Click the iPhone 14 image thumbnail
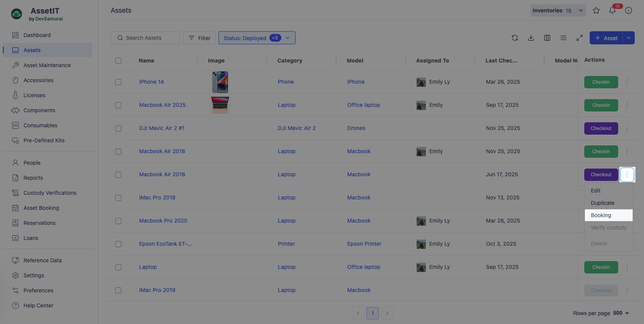This screenshot has width=644, height=324. pyautogui.click(x=220, y=82)
